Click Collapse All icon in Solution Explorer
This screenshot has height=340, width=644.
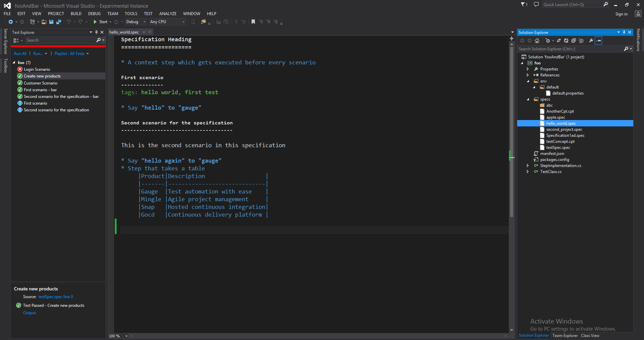pos(574,41)
